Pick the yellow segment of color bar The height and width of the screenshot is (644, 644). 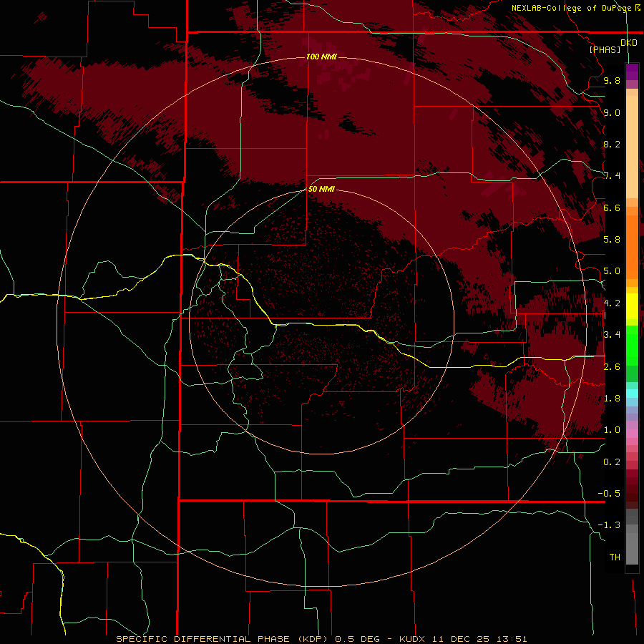pos(632,306)
